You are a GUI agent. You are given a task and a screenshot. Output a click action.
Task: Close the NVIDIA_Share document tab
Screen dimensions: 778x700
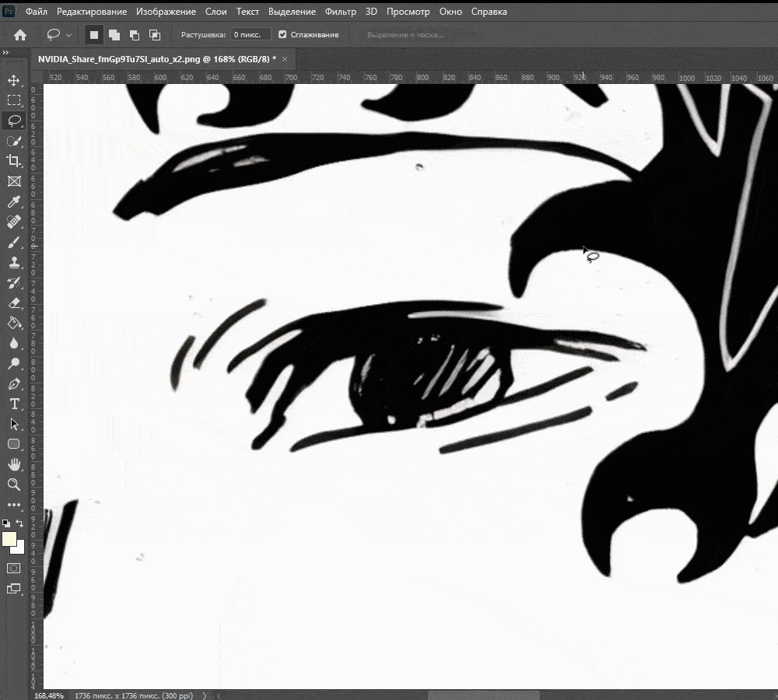285,59
